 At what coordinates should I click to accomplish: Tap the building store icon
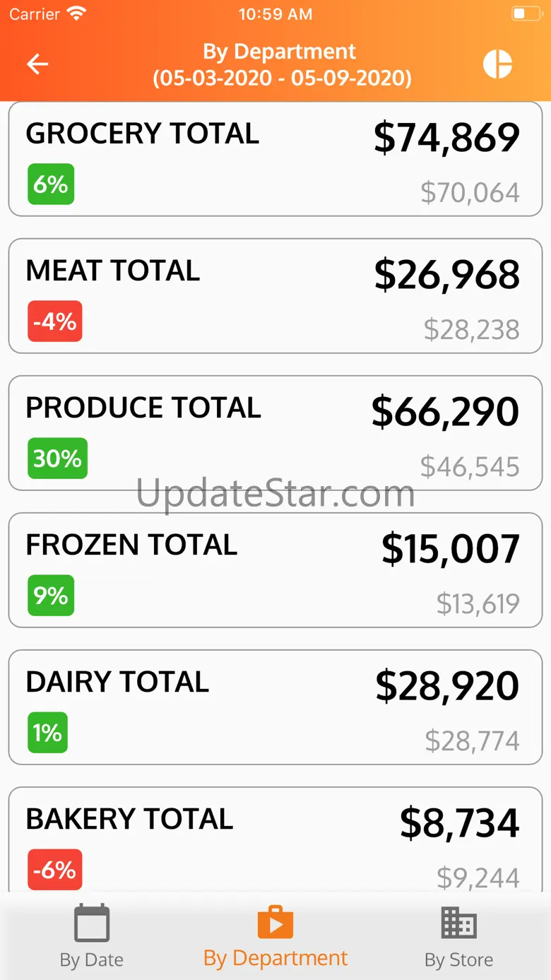pyautogui.click(x=458, y=922)
